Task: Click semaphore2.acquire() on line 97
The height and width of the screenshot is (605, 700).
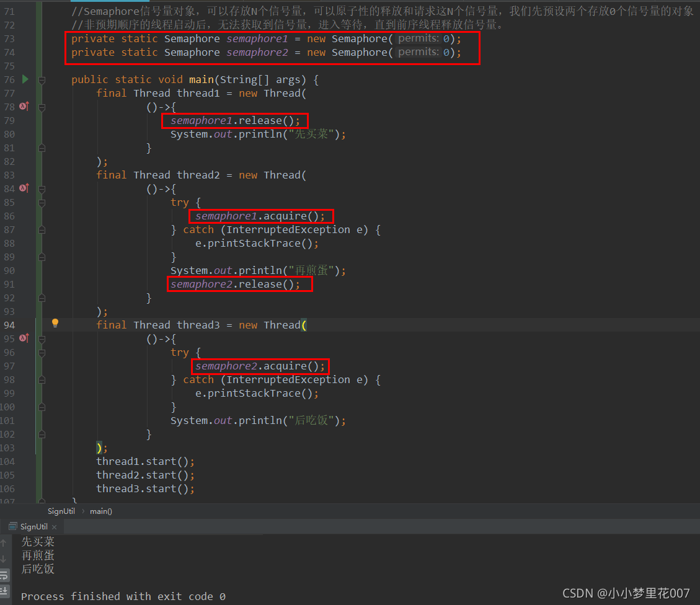Action: [260, 366]
